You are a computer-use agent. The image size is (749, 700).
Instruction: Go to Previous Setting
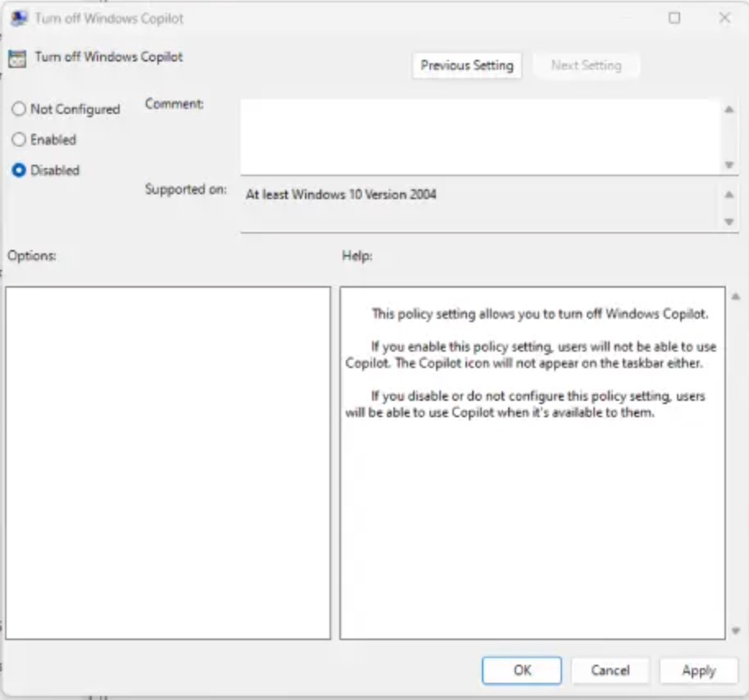tap(467, 66)
